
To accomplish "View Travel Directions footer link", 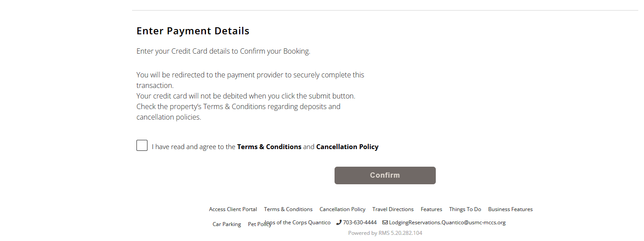I will click(393, 209).
